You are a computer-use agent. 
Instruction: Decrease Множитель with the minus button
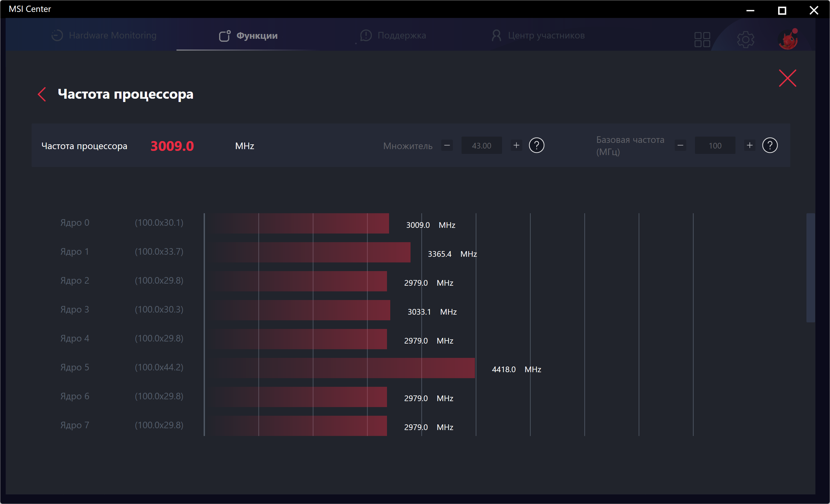447,146
